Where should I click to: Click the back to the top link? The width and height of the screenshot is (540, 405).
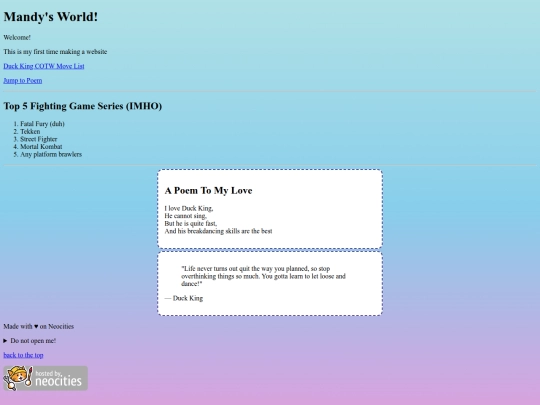coord(23,355)
